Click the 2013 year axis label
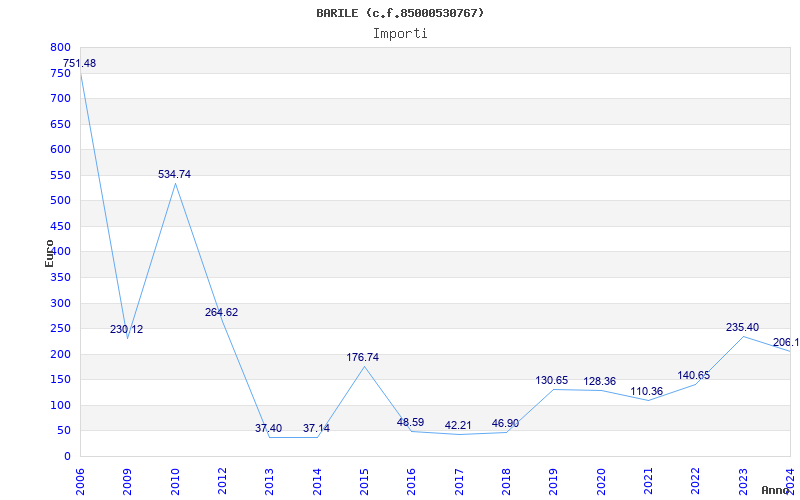 tap(269, 482)
